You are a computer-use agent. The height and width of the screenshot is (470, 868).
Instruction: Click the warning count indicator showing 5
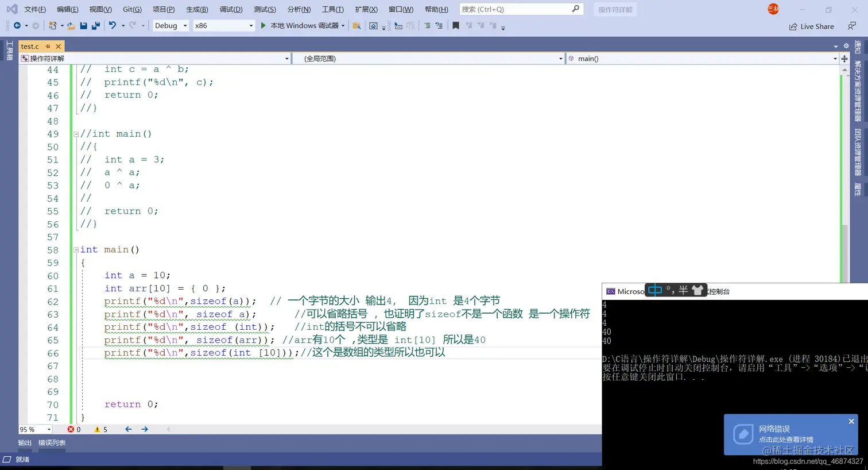[x=101, y=430]
